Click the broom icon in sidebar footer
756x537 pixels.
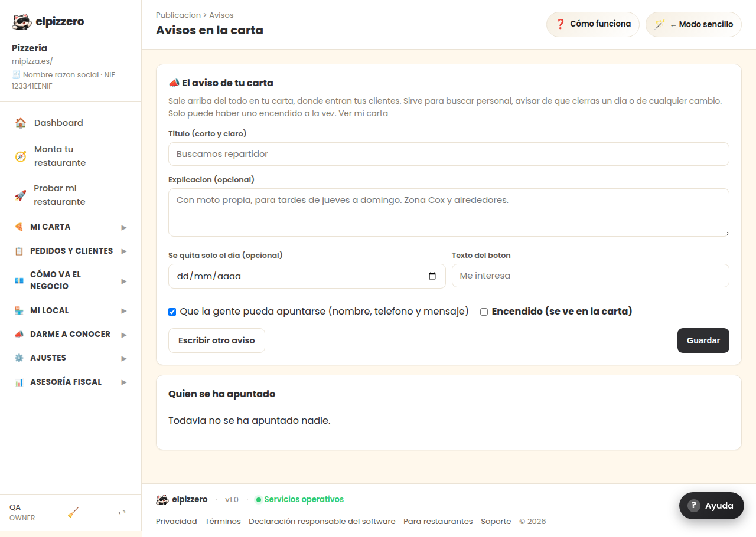click(73, 512)
